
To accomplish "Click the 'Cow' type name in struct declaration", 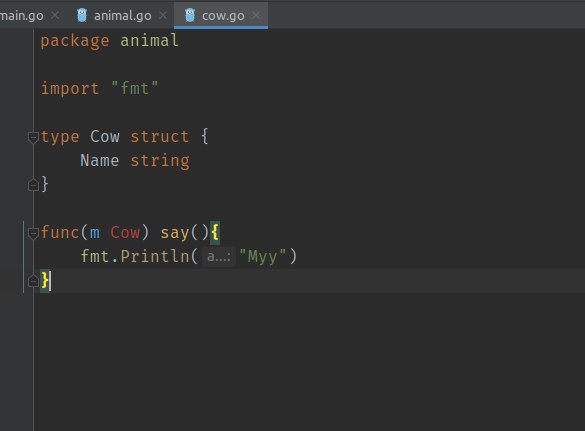I will coord(105,137).
